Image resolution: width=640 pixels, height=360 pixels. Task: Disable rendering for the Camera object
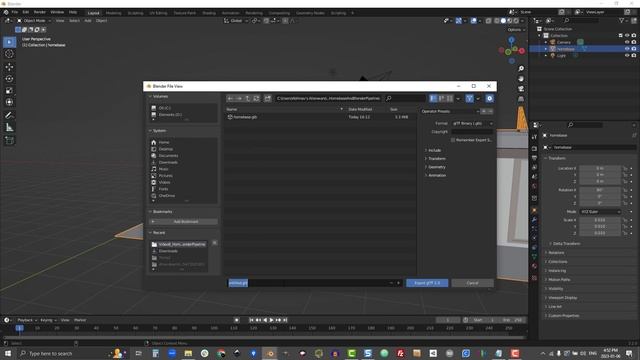click(x=634, y=42)
